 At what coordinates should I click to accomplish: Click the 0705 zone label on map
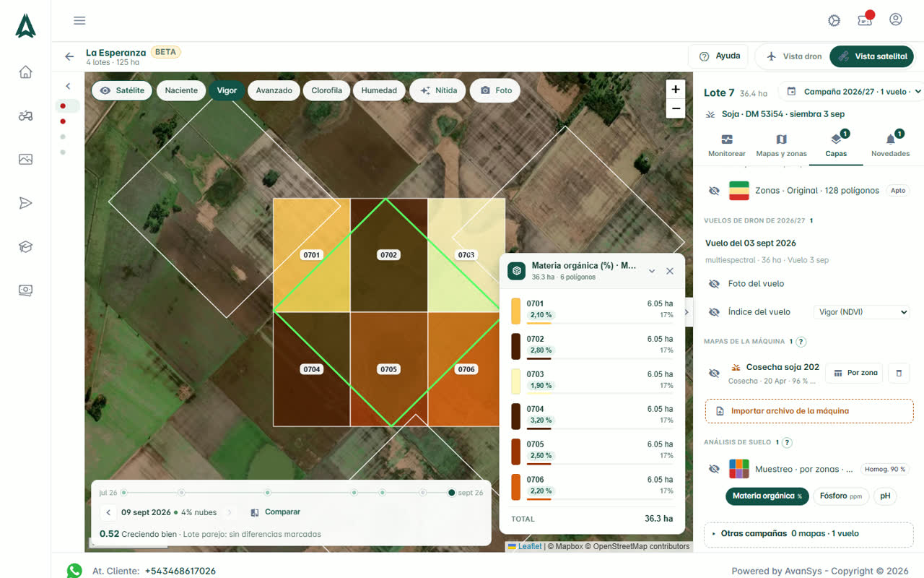pos(388,369)
